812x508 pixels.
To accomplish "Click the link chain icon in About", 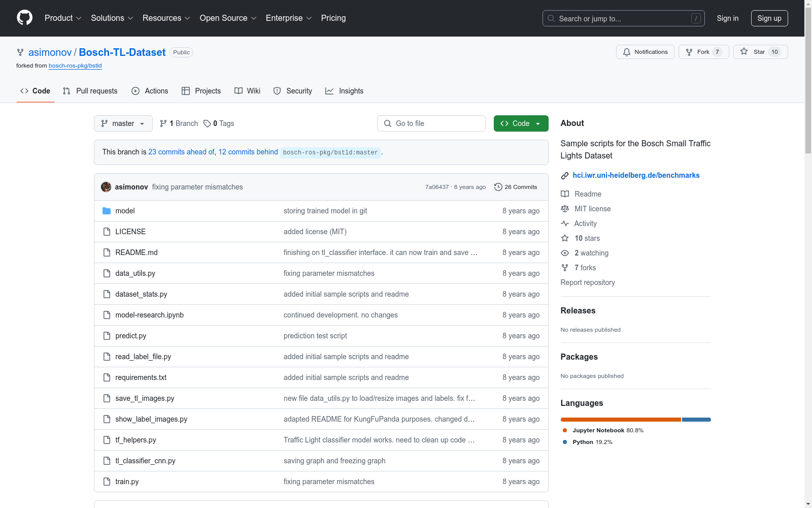I will (x=565, y=176).
